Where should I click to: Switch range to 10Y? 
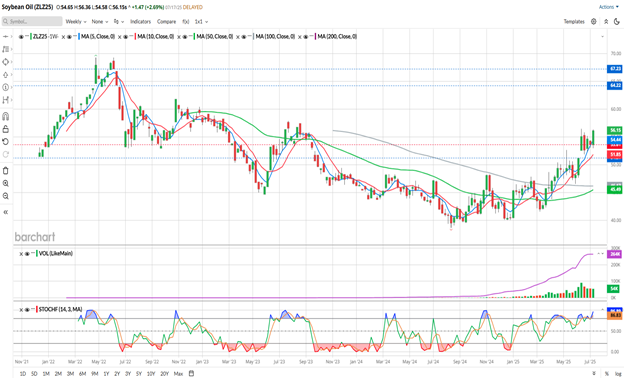(151, 374)
